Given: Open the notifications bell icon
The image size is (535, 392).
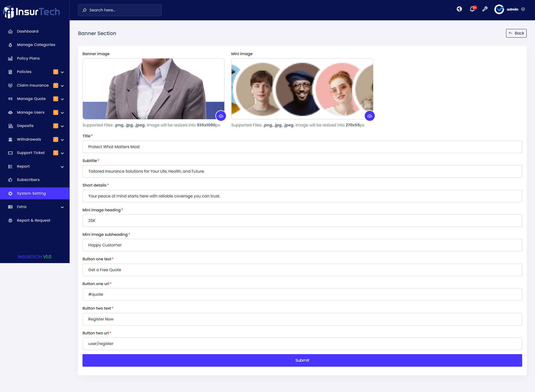Looking at the screenshot, I should coord(472,9).
